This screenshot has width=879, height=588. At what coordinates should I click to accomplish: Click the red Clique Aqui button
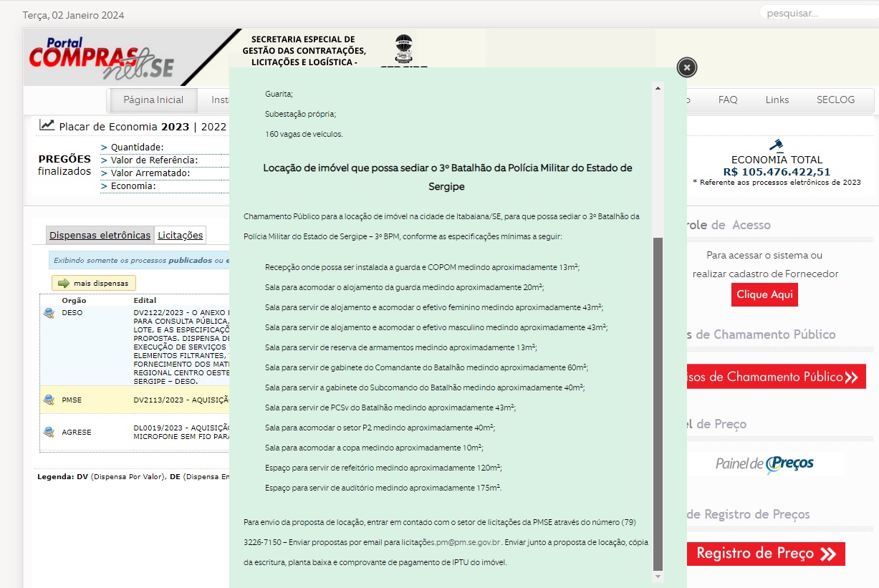764,295
